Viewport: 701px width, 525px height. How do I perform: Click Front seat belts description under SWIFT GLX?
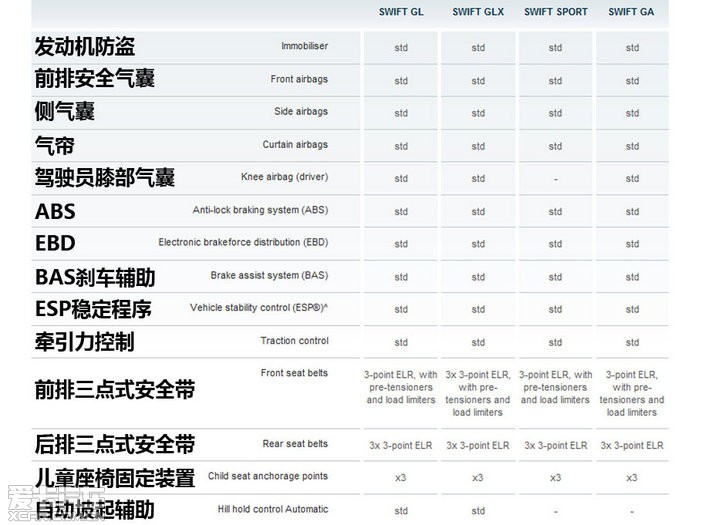(478, 393)
